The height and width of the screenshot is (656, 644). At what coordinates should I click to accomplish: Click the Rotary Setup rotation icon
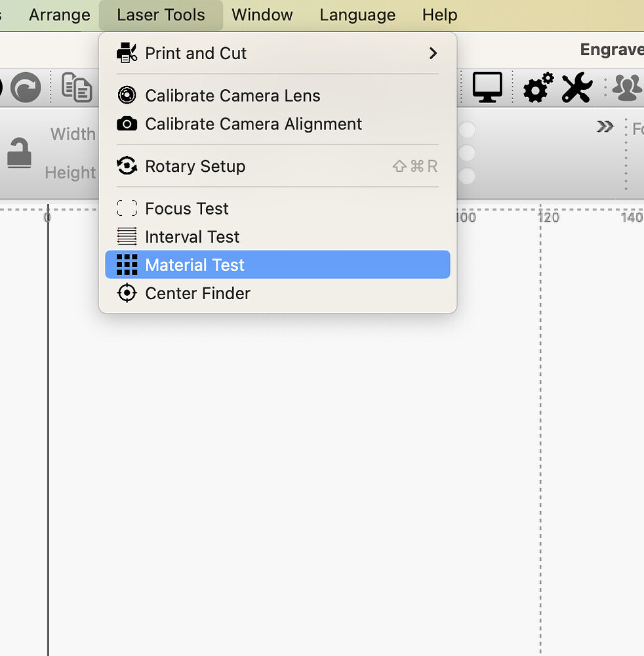coord(126,166)
